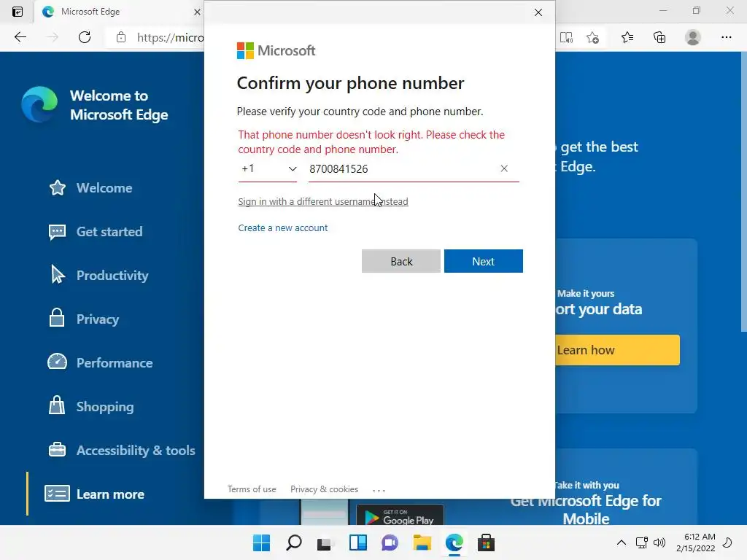Click the address bar lock icon
Image resolution: width=747 pixels, height=560 pixels.
(x=121, y=37)
